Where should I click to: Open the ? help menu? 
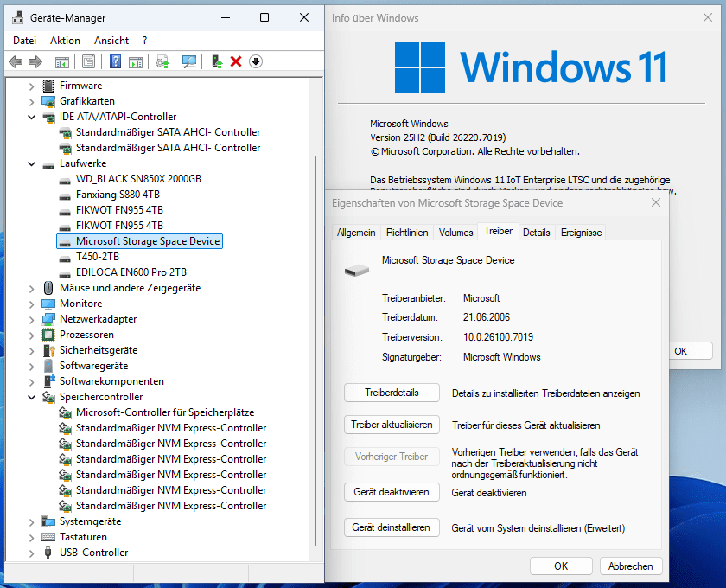(145, 41)
